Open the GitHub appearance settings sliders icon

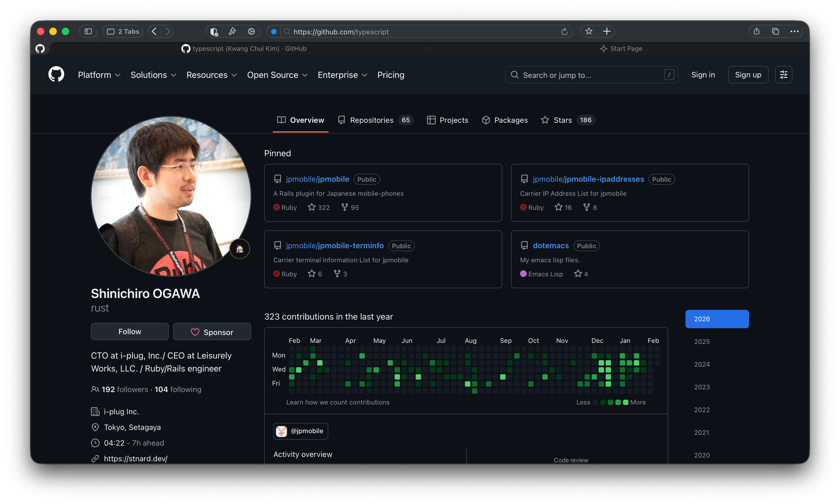coord(783,75)
